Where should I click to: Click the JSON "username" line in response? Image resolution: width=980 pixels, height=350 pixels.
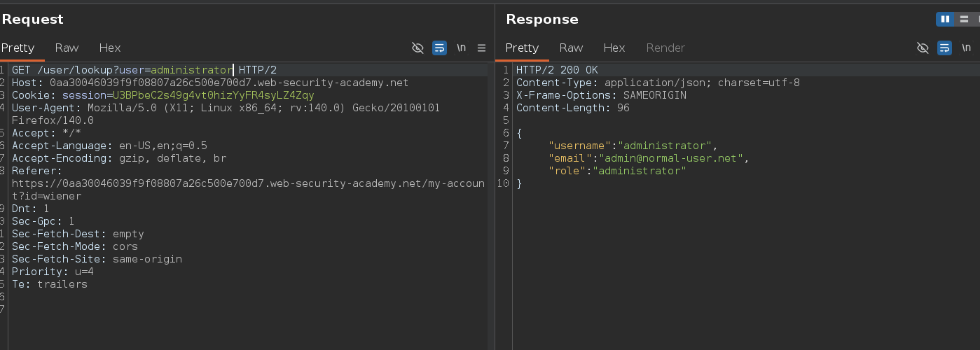633,146
